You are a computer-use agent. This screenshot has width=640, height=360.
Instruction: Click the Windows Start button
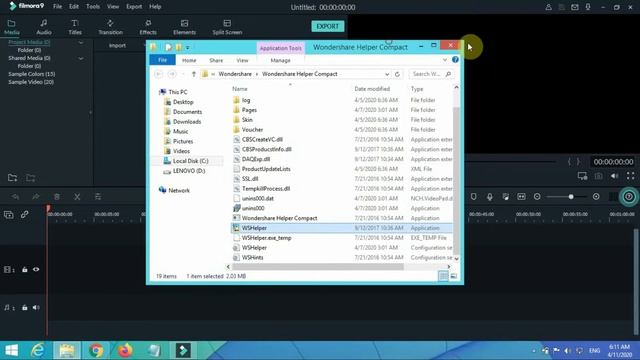pyautogui.click(x=11, y=350)
